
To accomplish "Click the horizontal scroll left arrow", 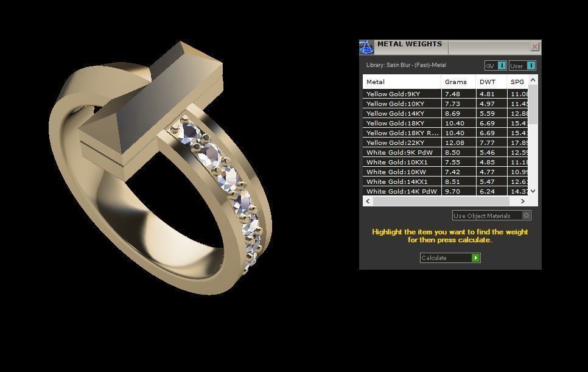I will pos(368,202).
